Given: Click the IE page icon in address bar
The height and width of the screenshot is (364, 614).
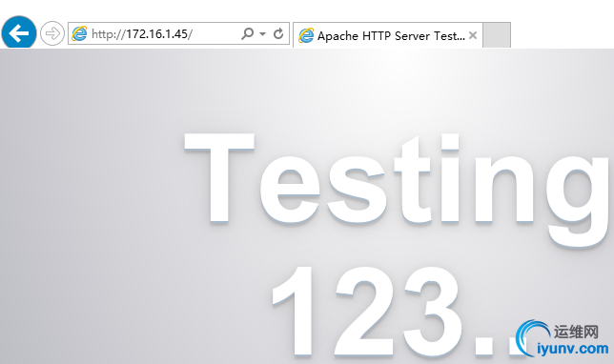Looking at the screenshot, I should [79, 33].
